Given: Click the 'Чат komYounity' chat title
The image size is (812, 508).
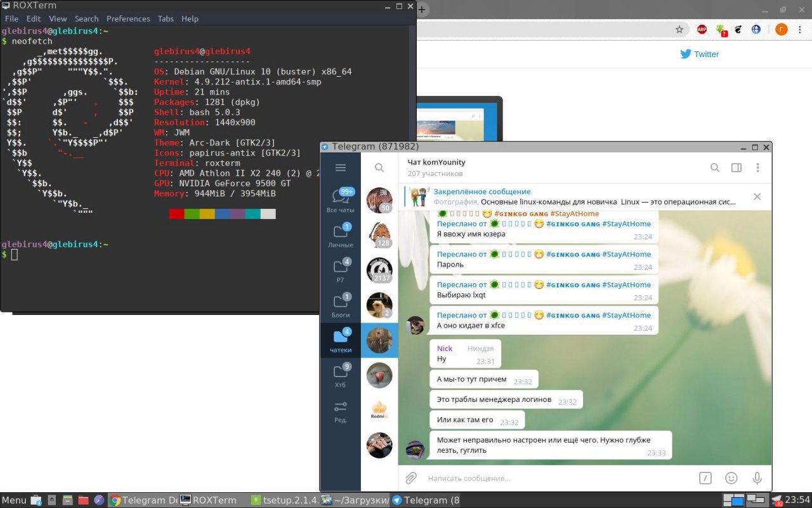Looking at the screenshot, I should pyautogui.click(x=436, y=163).
